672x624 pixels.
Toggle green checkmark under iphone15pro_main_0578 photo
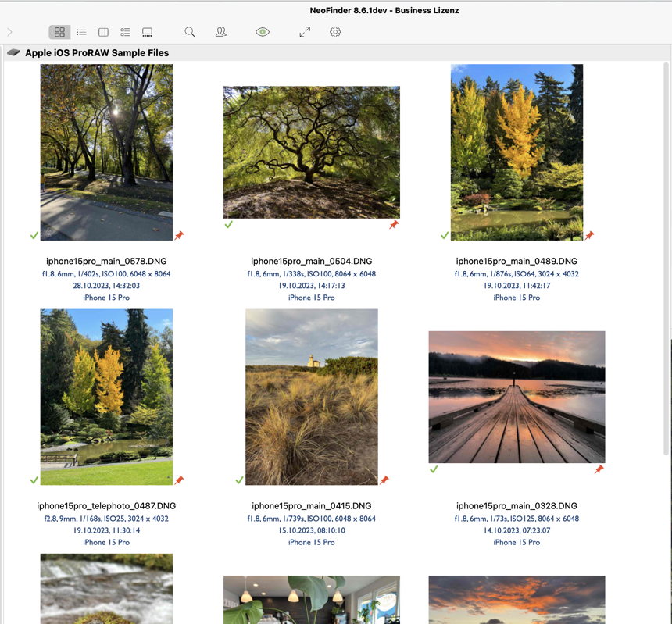[34, 235]
